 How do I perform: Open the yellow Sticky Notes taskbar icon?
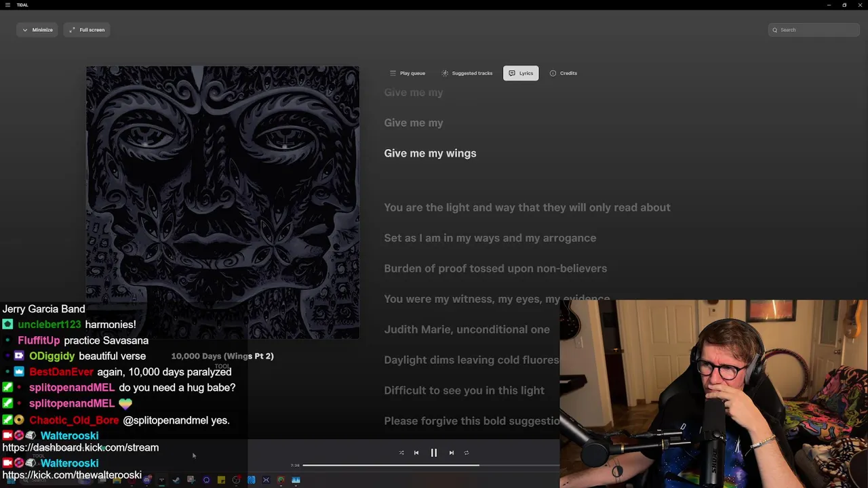click(x=221, y=480)
